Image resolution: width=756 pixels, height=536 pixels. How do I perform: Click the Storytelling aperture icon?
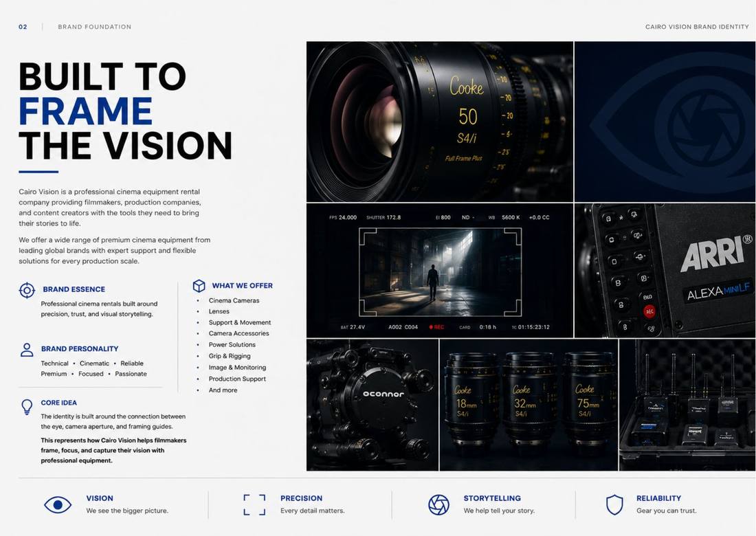point(438,504)
